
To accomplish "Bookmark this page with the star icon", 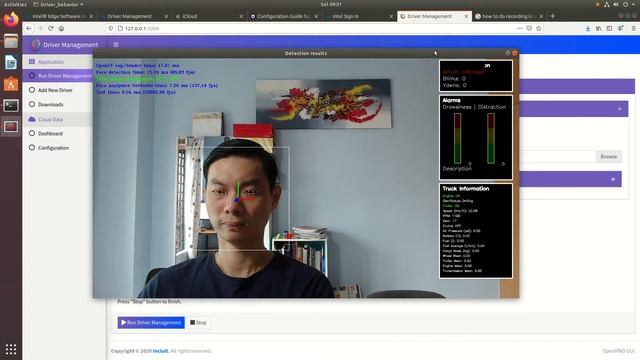I will pos(539,29).
